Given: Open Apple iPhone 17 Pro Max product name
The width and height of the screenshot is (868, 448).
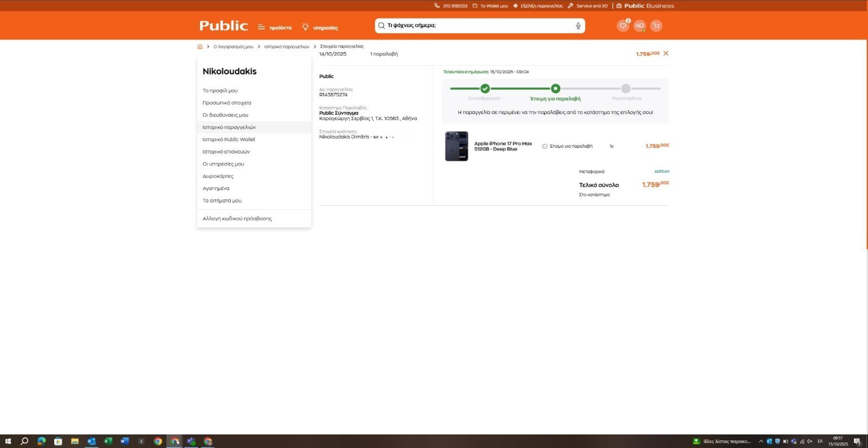Looking at the screenshot, I should tap(503, 146).
